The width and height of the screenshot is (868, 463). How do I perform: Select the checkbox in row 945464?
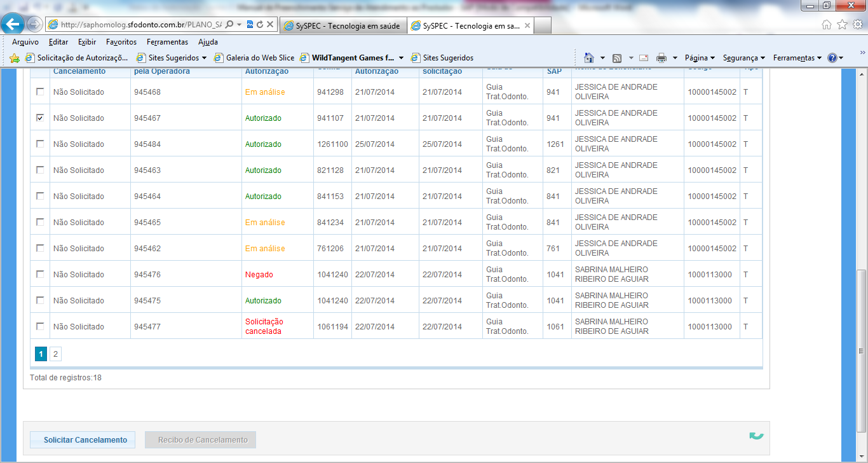tap(40, 196)
